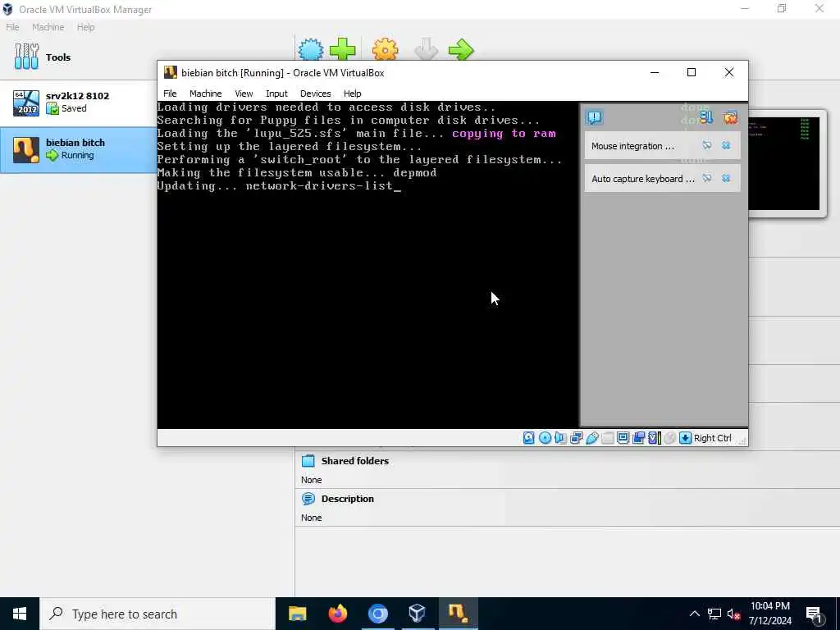Click the greyed mouse integration status indicator

669,438
